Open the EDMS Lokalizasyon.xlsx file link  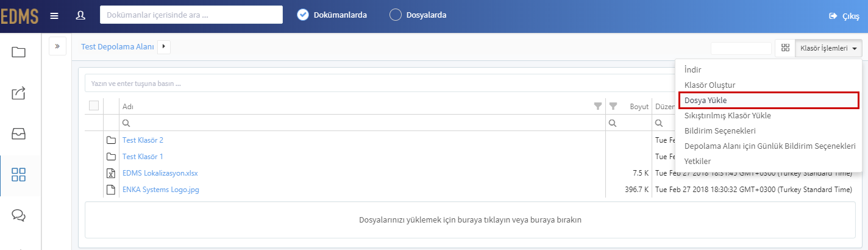click(x=160, y=173)
